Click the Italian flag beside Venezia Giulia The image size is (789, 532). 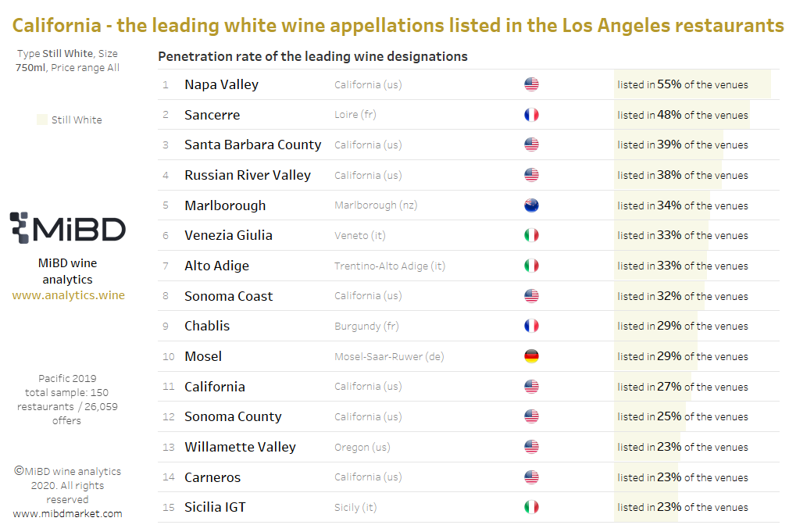(x=531, y=235)
